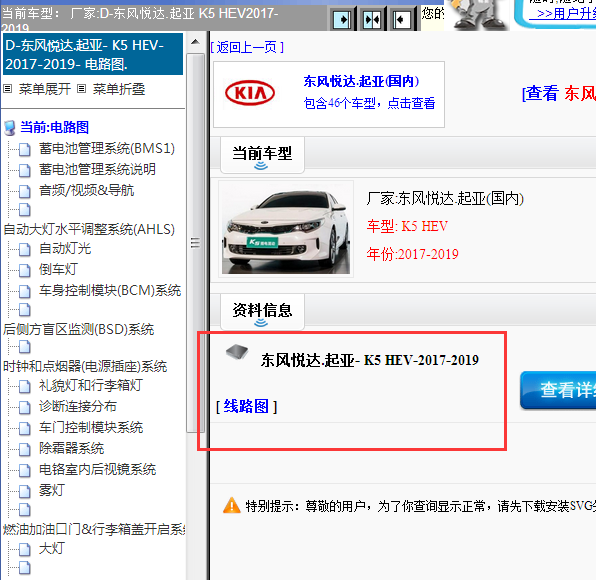The width and height of the screenshot is (596, 580).
Task: Click the grey chip icon beside K5 HEV title
Action: click(237, 352)
